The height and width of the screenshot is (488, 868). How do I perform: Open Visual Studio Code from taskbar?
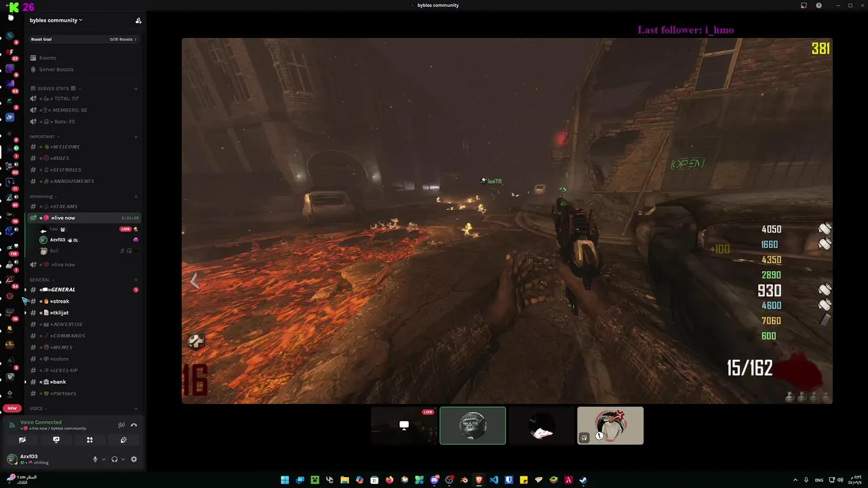494,480
